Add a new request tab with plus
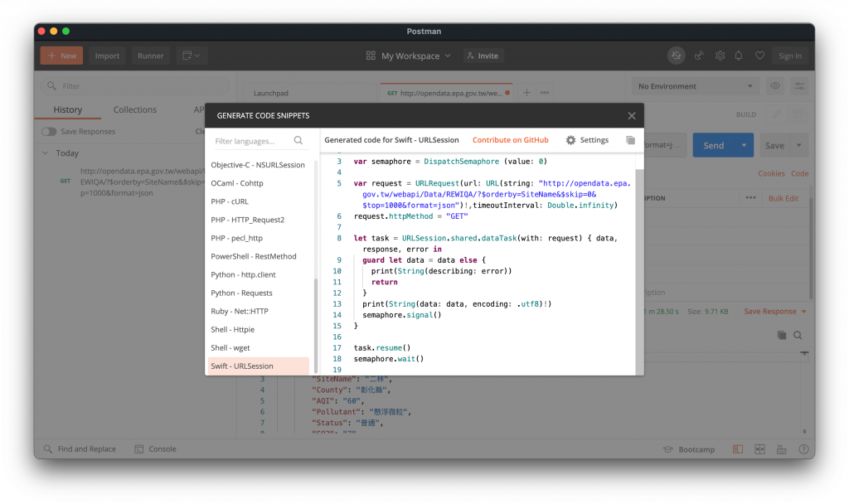849x504 pixels. pyautogui.click(x=526, y=93)
